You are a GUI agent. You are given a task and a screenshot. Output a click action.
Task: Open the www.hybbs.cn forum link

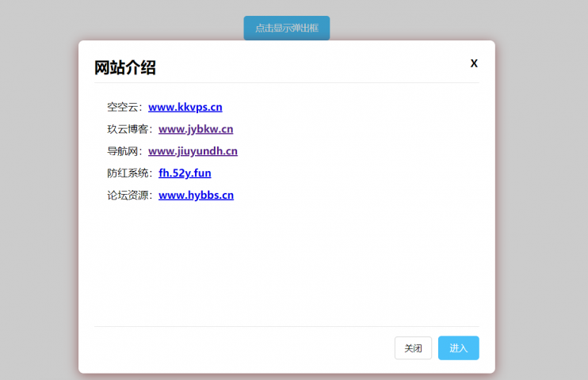pyautogui.click(x=196, y=196)
